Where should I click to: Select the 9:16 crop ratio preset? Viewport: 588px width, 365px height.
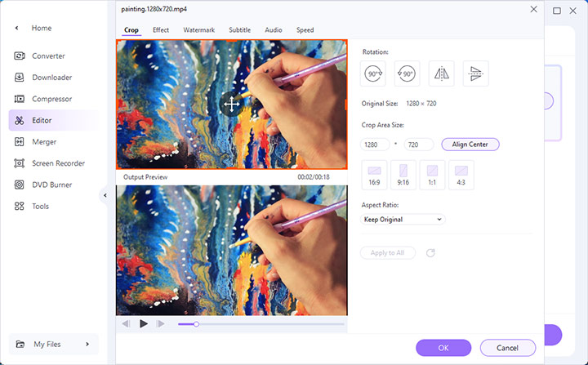403,175
